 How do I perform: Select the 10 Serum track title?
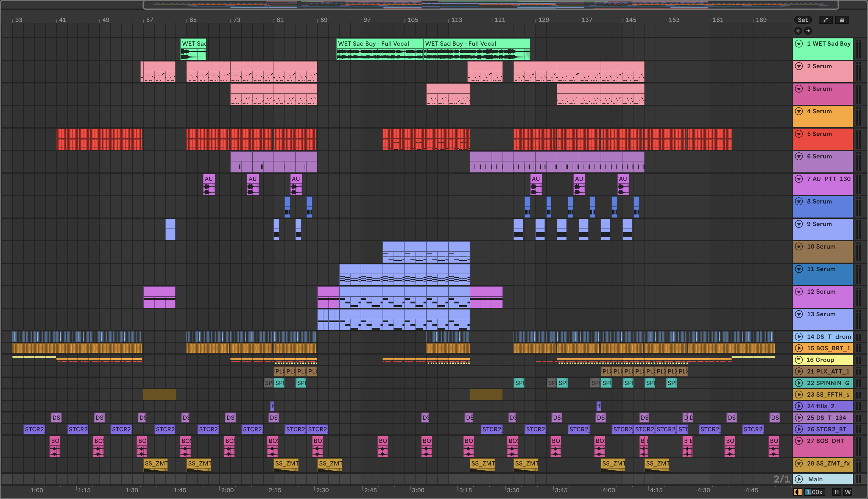click(x=821, y=247)
